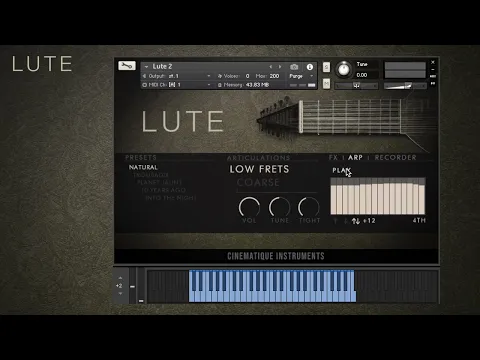
Task: Select the arp up direction arrow
Action: [x=336, y=221]
